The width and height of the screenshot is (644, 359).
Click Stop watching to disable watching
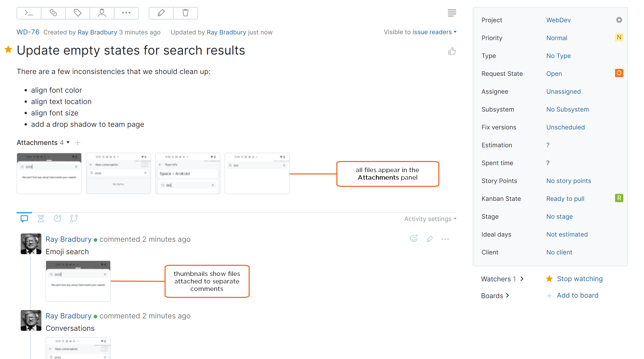point(580,279)
